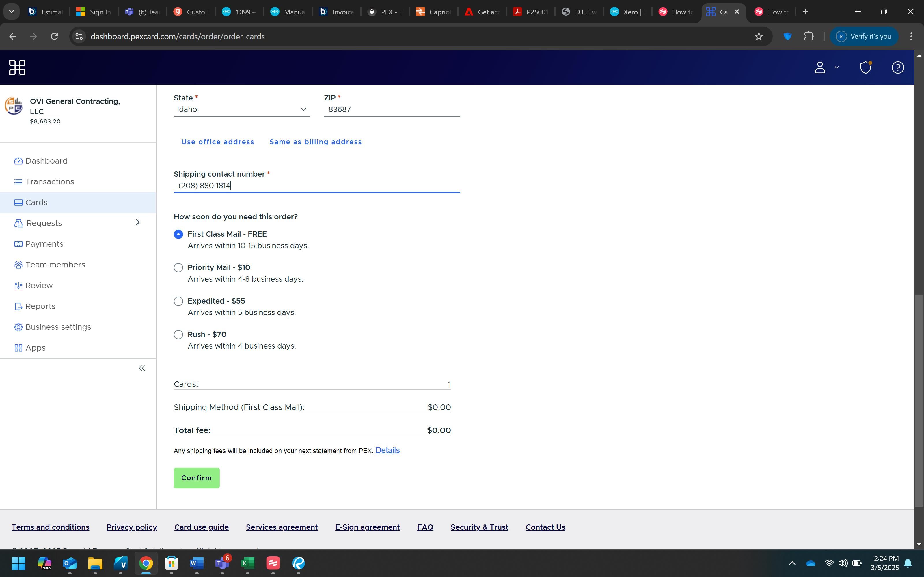Collapse the sidebar with double-chevron icon
The height and width of the screenshot is (577, 924).
[142, 368]
